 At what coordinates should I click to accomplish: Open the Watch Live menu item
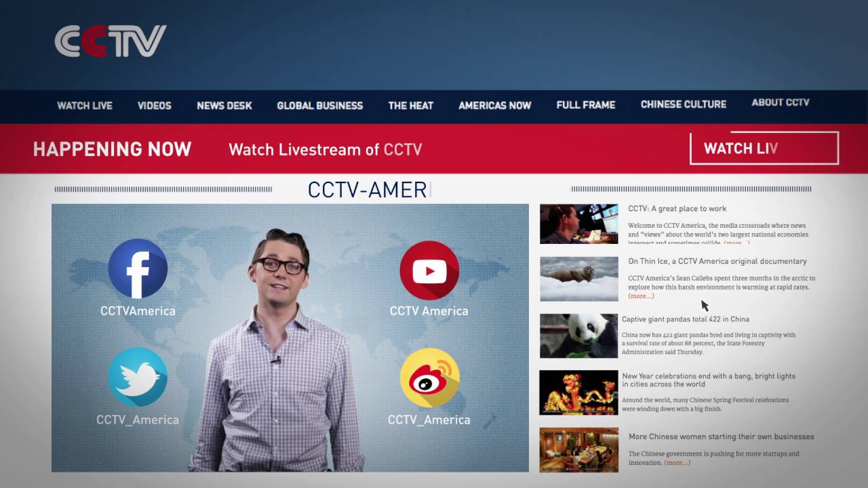pyautogui.click(x=85, y=106)
